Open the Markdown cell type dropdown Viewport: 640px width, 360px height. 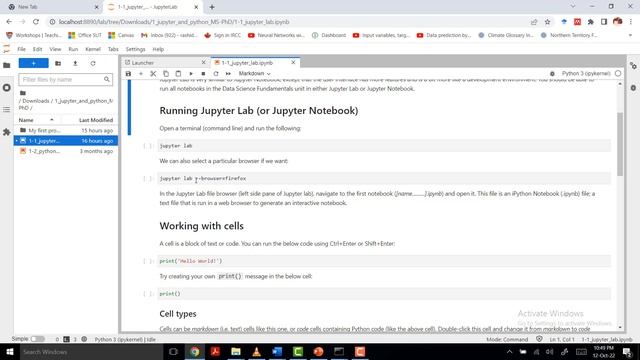click(254, 73)
